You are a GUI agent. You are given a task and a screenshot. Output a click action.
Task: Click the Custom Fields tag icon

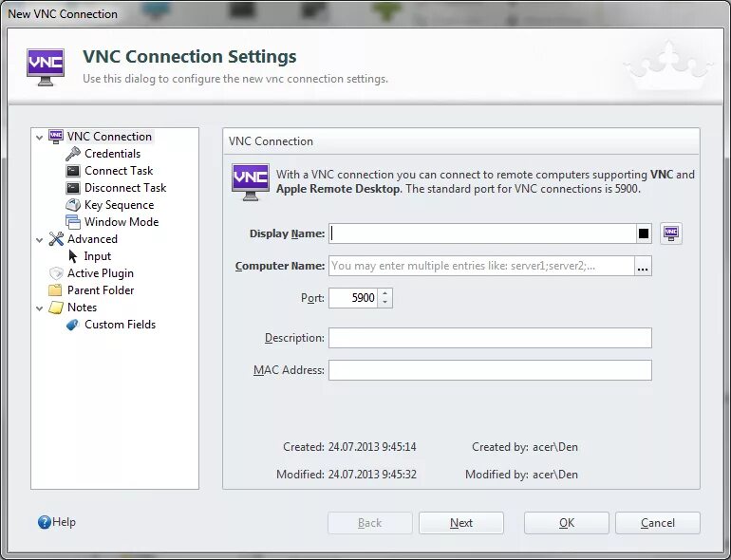pyautogui.click(x=73, y=325)
